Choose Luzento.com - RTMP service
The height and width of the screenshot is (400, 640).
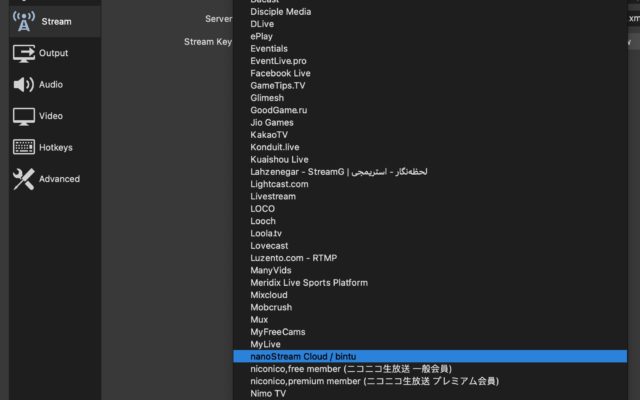[x=295, y=258]
